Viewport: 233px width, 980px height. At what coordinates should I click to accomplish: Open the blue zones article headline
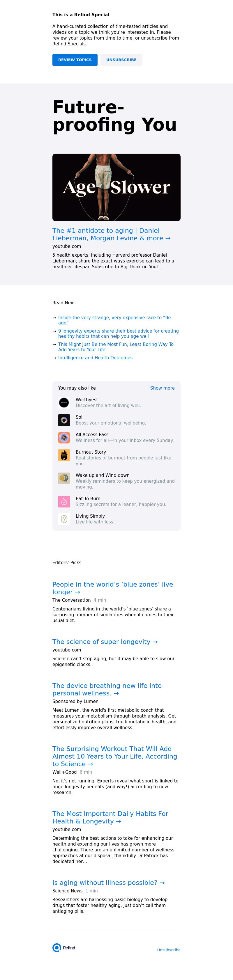113,588
